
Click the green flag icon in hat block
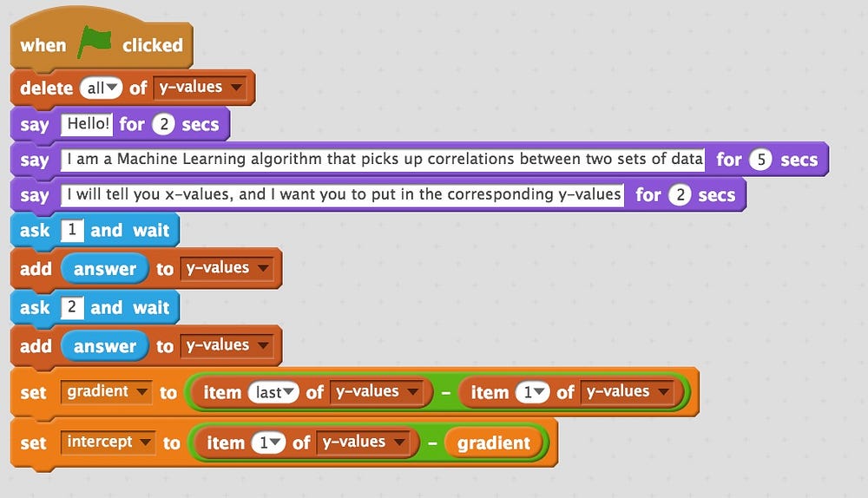coord(94,43)
